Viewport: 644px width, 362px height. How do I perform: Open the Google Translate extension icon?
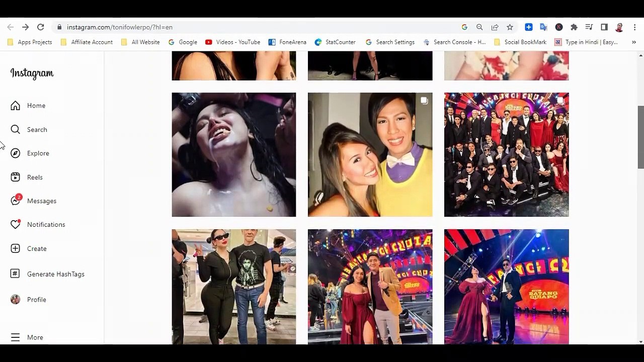543,27
